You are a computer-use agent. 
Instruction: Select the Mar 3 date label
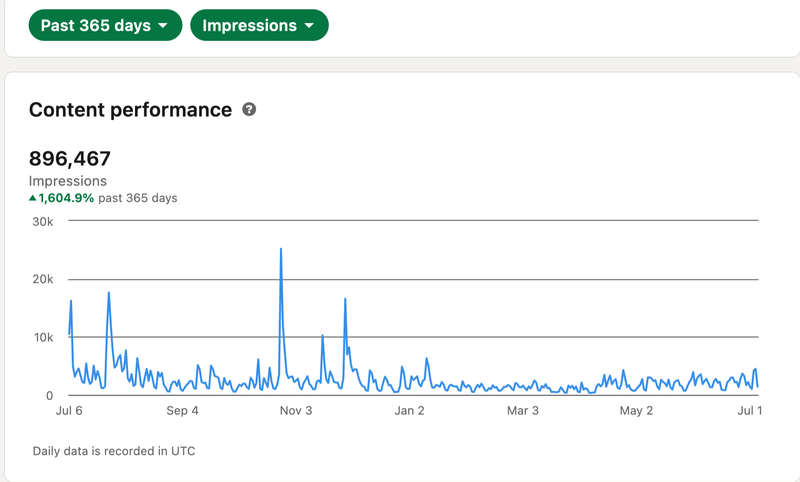coord(523,410)
